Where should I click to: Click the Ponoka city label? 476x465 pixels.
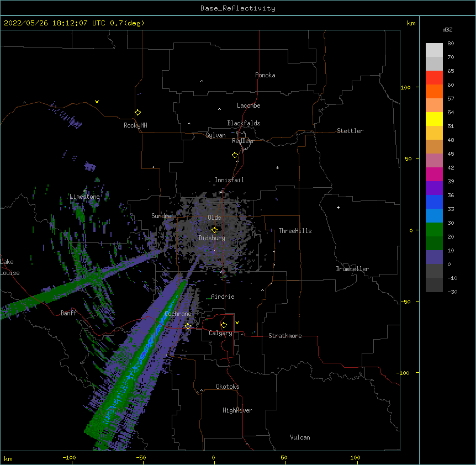pos(265,75)
